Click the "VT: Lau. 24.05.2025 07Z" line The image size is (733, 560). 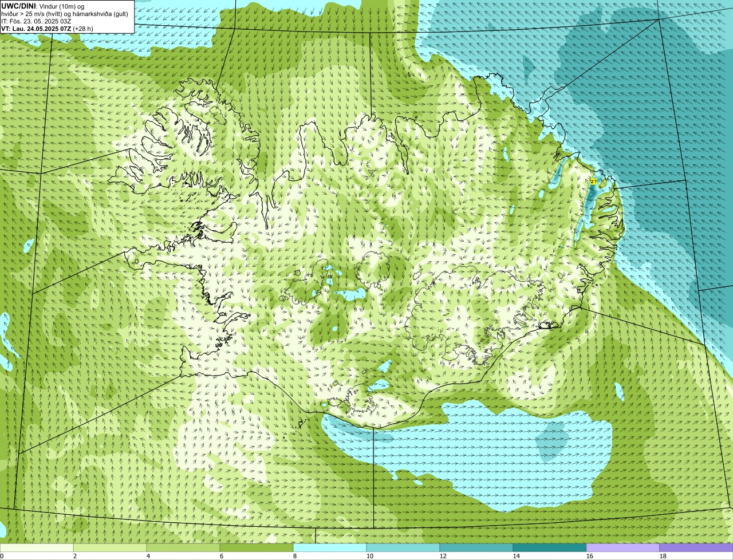36,28
